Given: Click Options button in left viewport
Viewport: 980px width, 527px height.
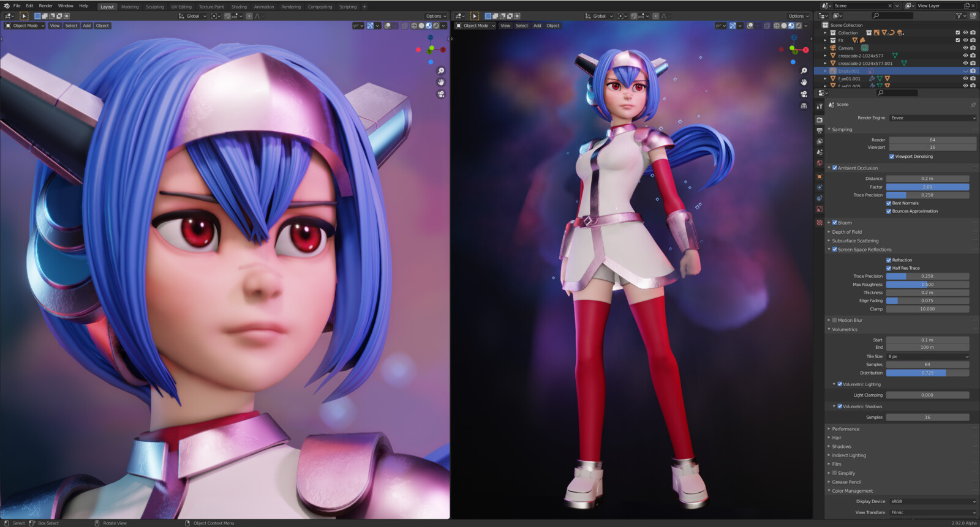Looking at the screenshot, I should [x=436, y=16].
